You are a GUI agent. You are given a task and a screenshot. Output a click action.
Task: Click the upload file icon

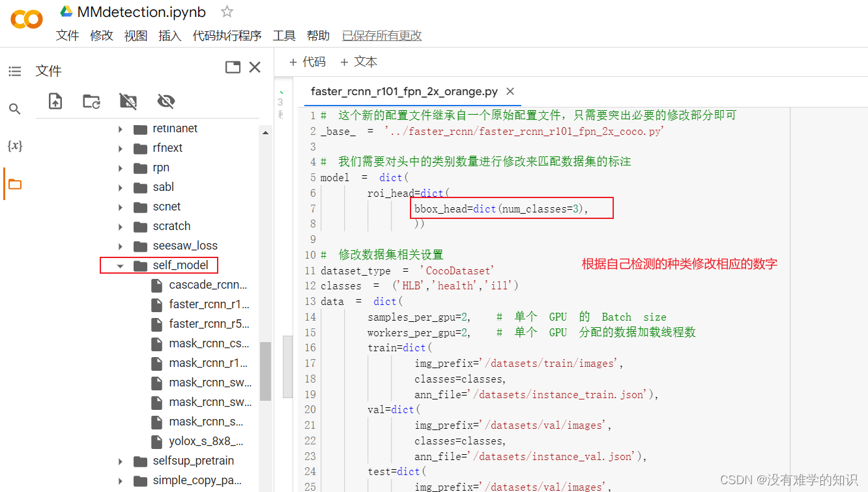click(55, 101)
